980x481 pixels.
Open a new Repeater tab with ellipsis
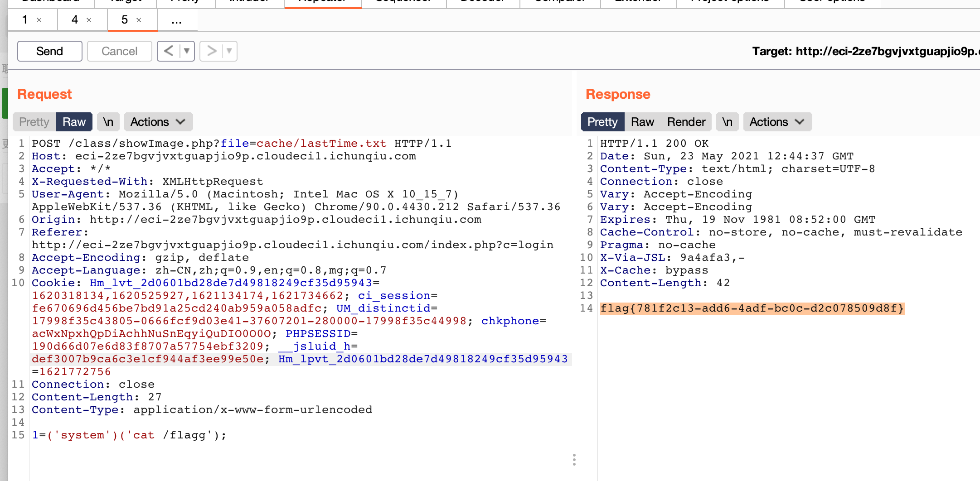[x=177, y=20]
